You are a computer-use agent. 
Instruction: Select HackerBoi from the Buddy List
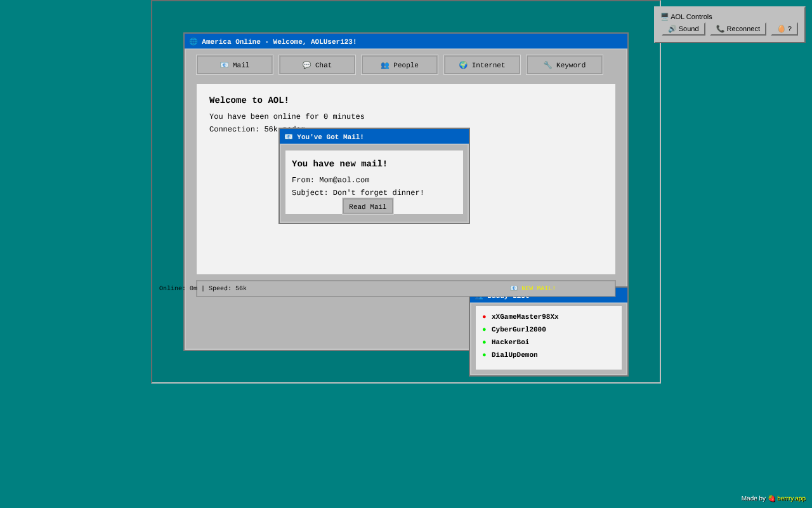coord(510,342)
